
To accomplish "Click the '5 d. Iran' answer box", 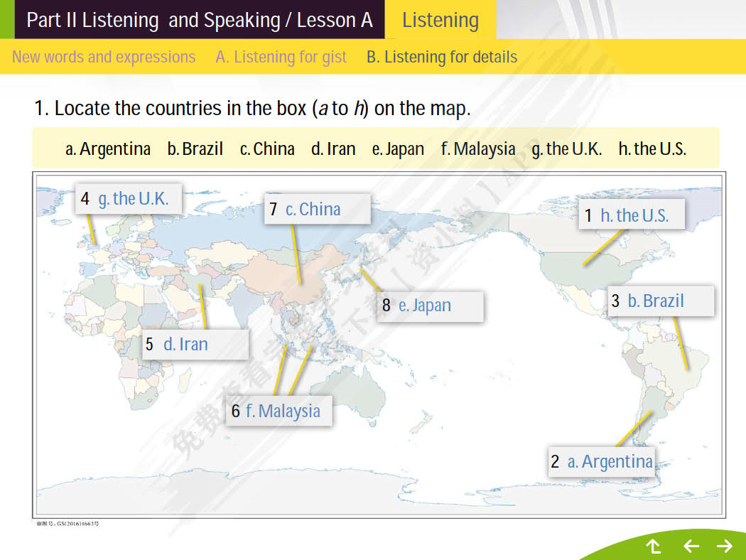I will point(195,344).
